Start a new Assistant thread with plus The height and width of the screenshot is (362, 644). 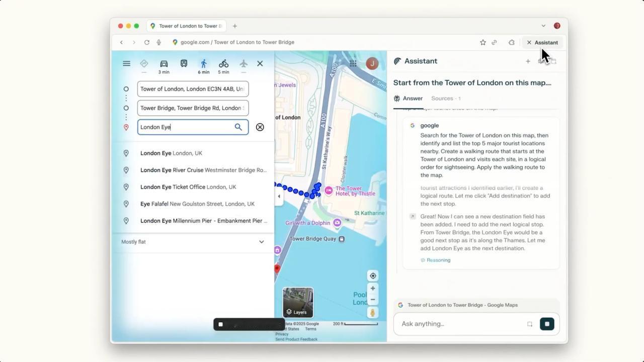click(528, 61)
